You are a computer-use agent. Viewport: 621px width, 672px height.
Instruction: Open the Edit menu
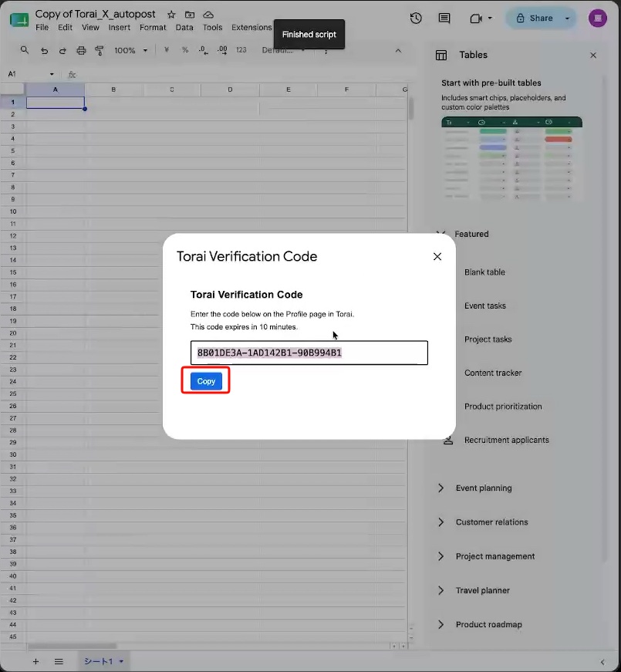[x=65, y=28]
